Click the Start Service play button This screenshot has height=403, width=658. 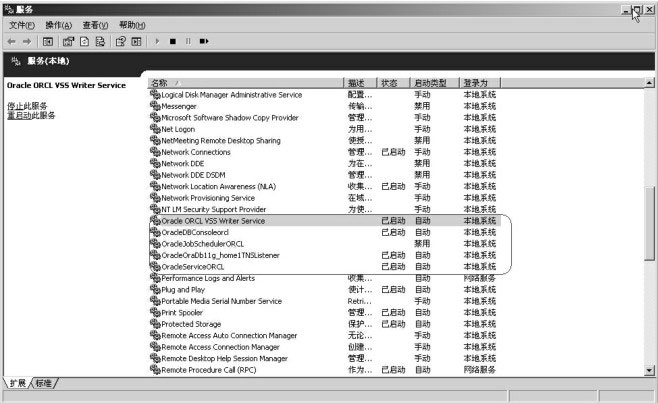[x=157, y=41]
